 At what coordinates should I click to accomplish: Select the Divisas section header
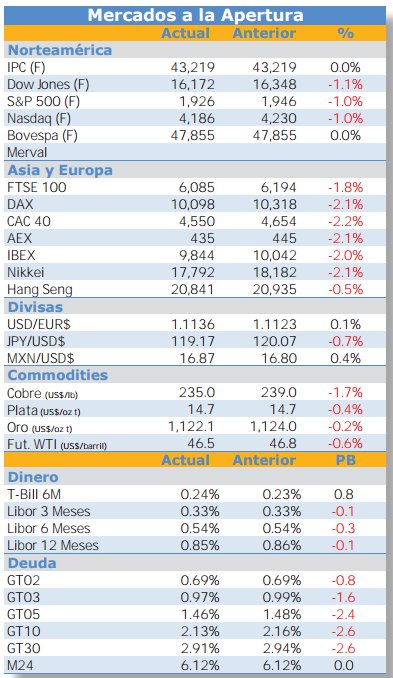click(35, 307)
